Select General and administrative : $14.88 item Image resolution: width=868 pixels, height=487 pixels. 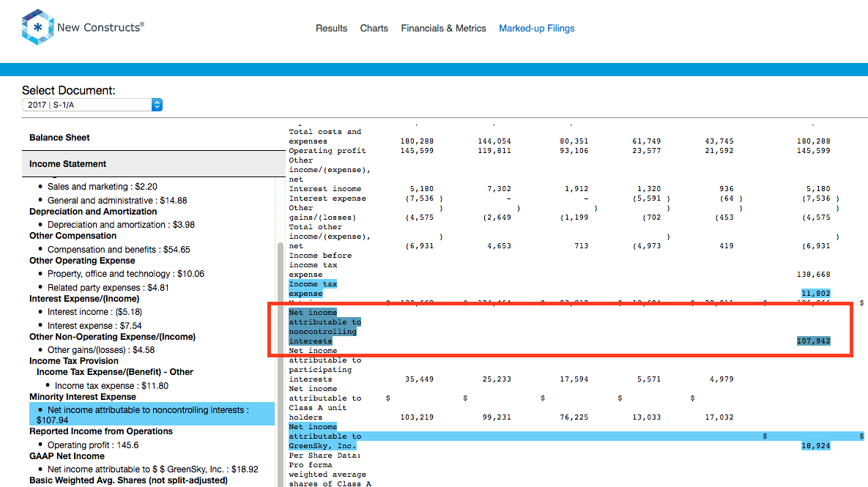point(117,201)
